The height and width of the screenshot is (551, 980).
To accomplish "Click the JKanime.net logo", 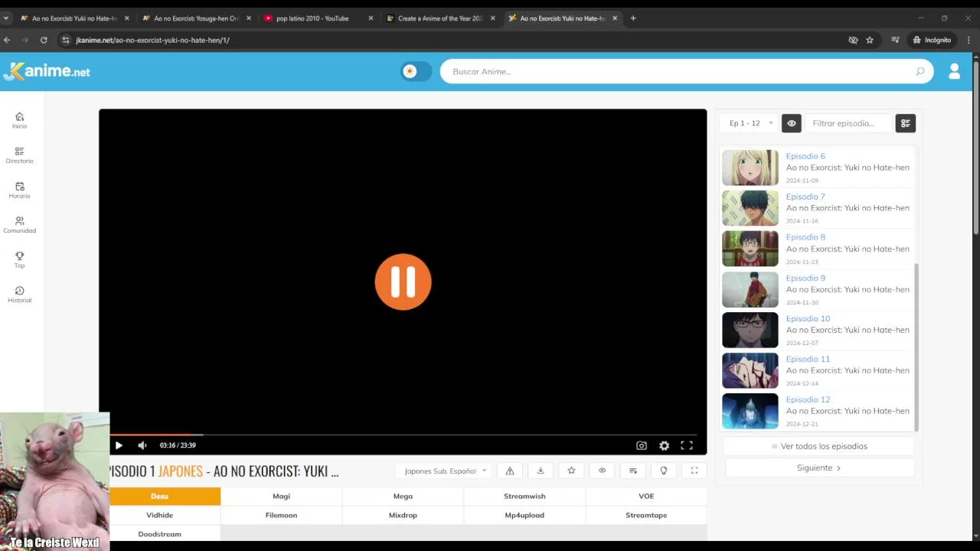I will click(x=47, y=71).
